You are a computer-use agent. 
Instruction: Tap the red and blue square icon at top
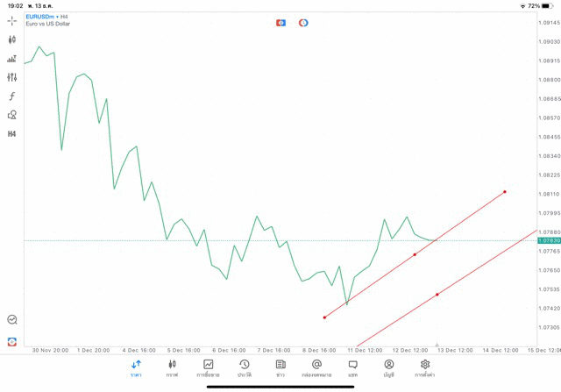(280, 23)
